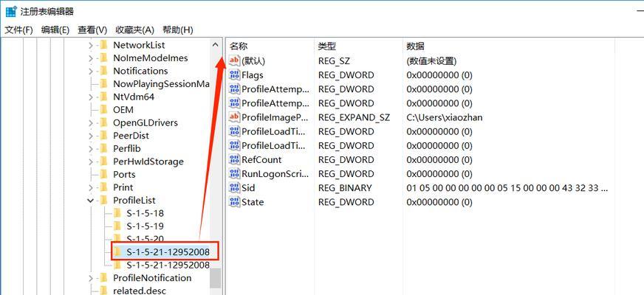The height and width of the screenshot is (295, 644).
Task: Click the ProfileImageP... string value icon
Action: [234, 117]
